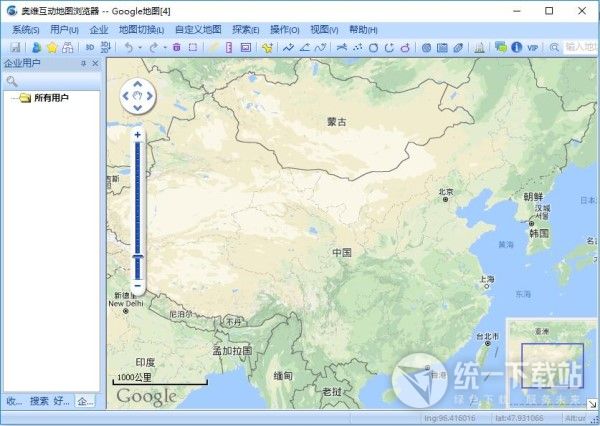Click the blue info circle icon

tap(517, 47)
